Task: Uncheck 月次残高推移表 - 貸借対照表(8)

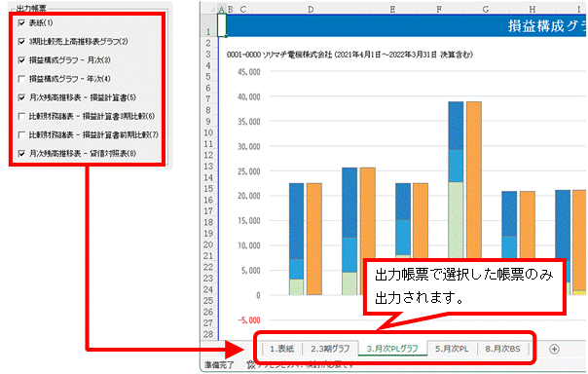Action: pyautogui.click(x=21, y=154)
